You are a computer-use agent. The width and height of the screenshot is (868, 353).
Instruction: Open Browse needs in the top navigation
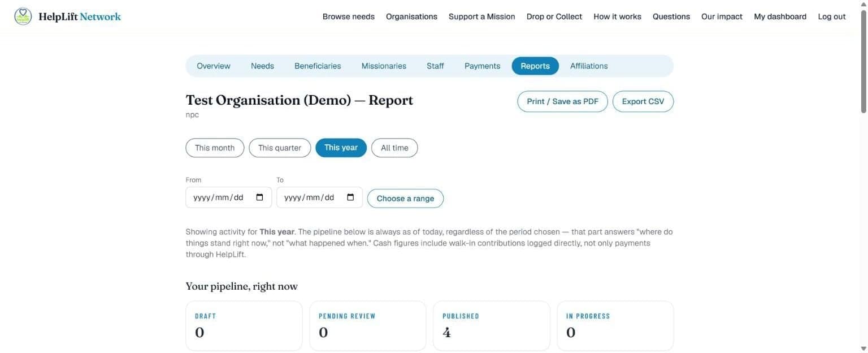point(349,16)
